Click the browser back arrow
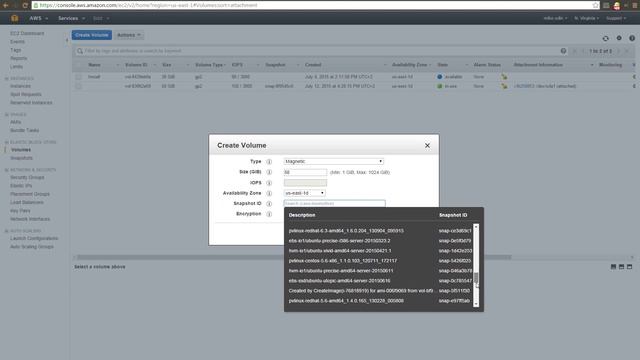 [6, 5]
